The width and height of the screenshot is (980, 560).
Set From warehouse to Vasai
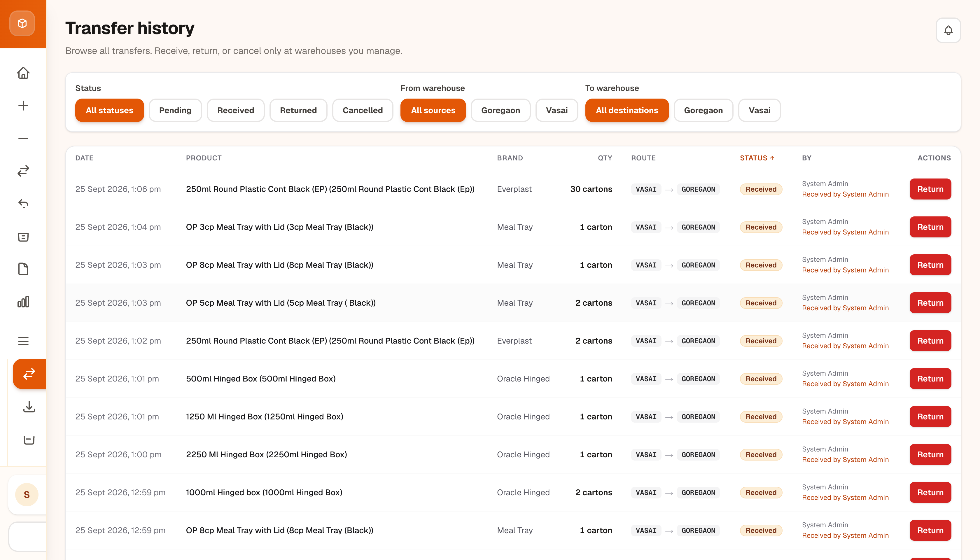[557, 110]
